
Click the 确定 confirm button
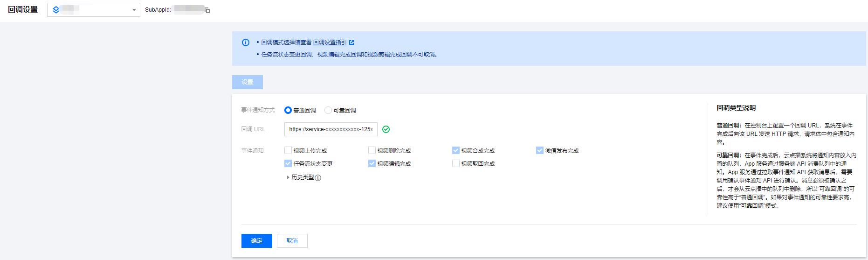[x=256, y=241]
